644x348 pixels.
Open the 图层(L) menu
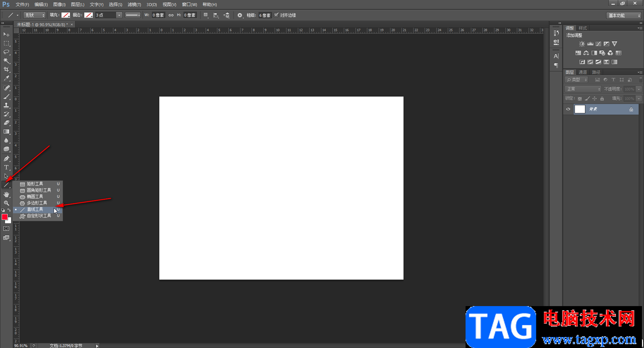pos(78,5)
